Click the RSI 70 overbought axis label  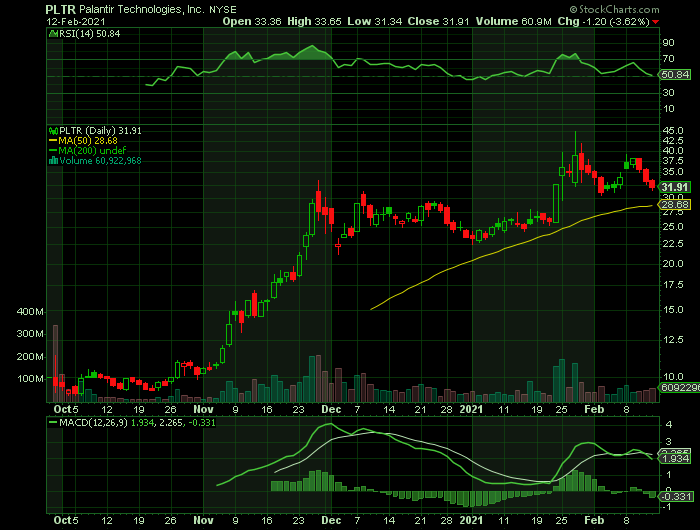pos(668,58)
